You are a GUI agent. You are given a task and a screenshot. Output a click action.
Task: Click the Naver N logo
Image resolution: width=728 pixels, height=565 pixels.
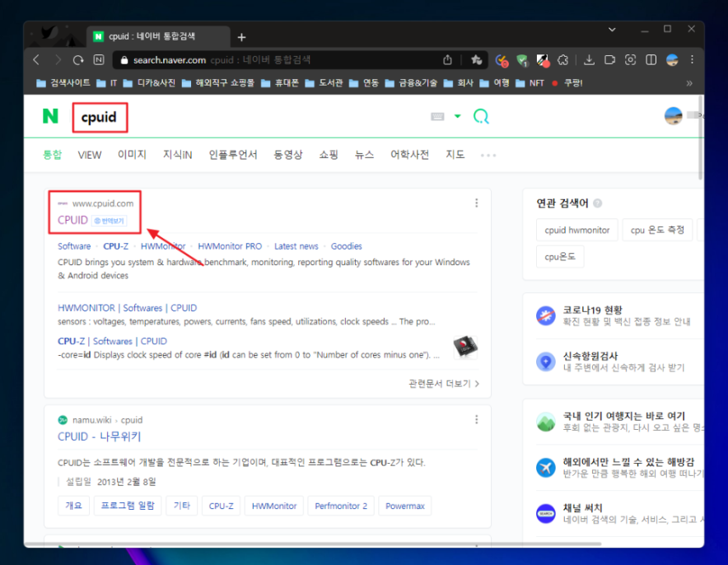pos(50,116)
